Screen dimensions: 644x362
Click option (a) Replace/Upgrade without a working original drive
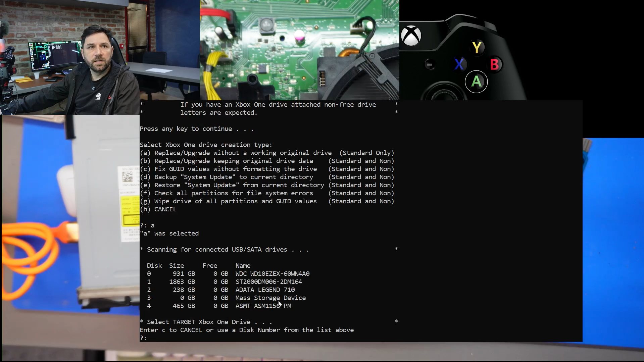[x=267, y=153]
